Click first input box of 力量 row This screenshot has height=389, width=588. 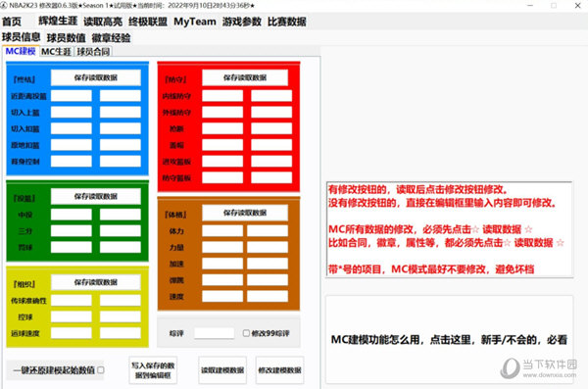[222, 247]
